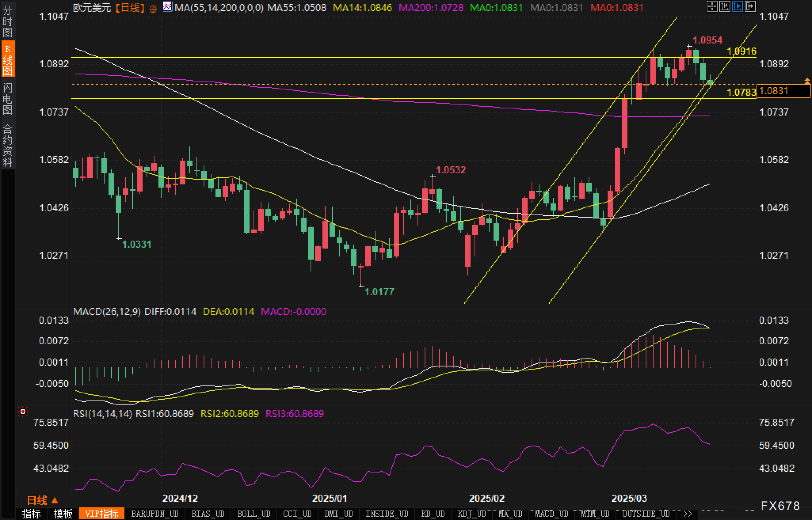Click the crosshair cursor icon in top toolbar
Screen dimensions: 812x520
coord(712,6)
